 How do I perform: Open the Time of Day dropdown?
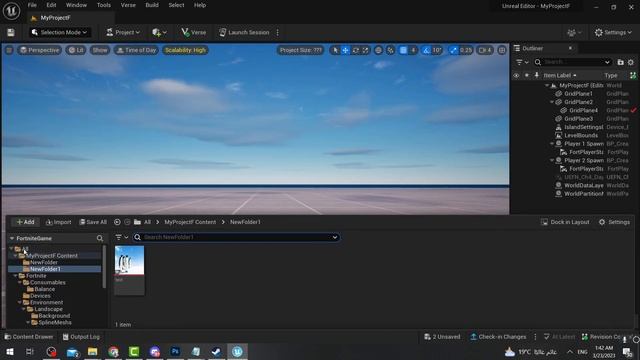point(136,50)
